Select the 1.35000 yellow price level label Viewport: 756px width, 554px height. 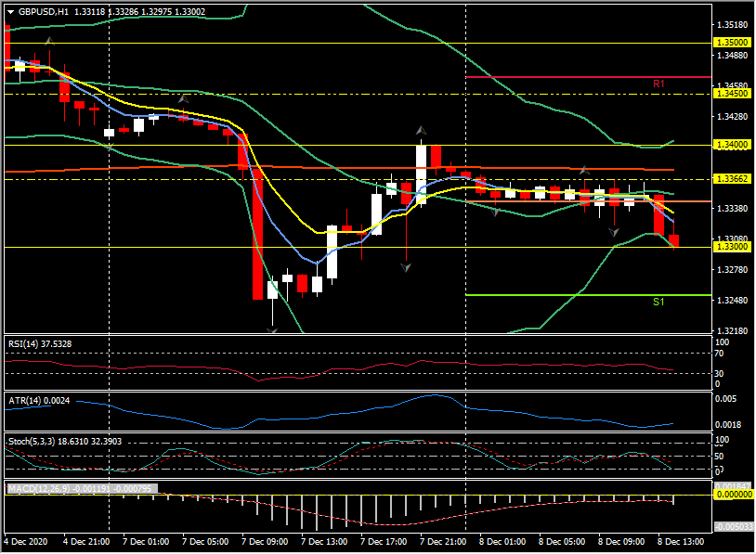pos(731,43)
